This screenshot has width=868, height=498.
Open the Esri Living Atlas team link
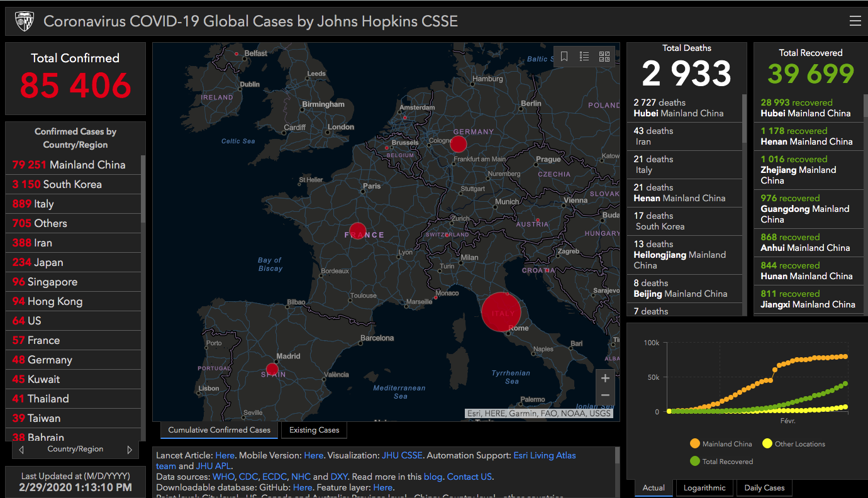tap(545, 455)
